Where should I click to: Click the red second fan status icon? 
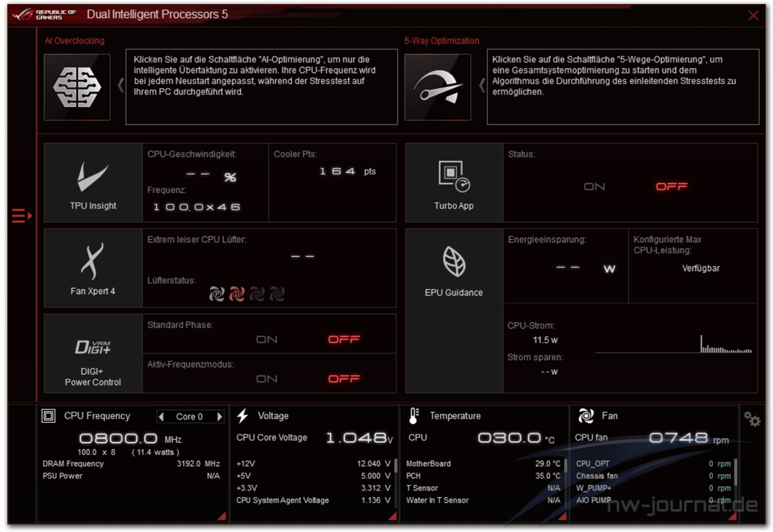point(237,294)
